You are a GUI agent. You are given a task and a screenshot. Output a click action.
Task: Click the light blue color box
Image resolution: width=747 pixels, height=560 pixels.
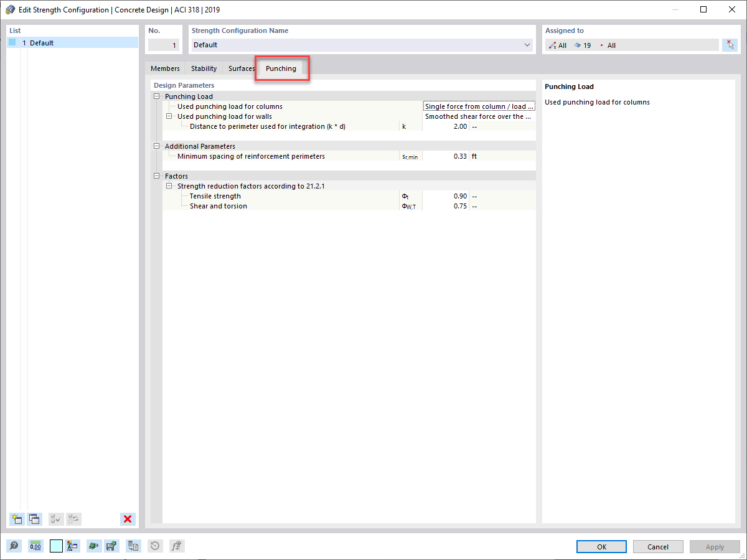[57, 546]
